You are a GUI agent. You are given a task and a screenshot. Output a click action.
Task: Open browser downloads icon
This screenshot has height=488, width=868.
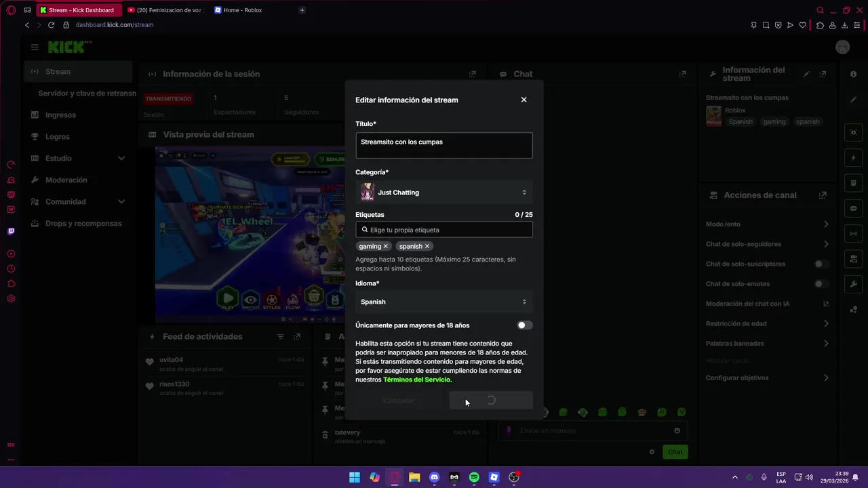tap(845, 25)
